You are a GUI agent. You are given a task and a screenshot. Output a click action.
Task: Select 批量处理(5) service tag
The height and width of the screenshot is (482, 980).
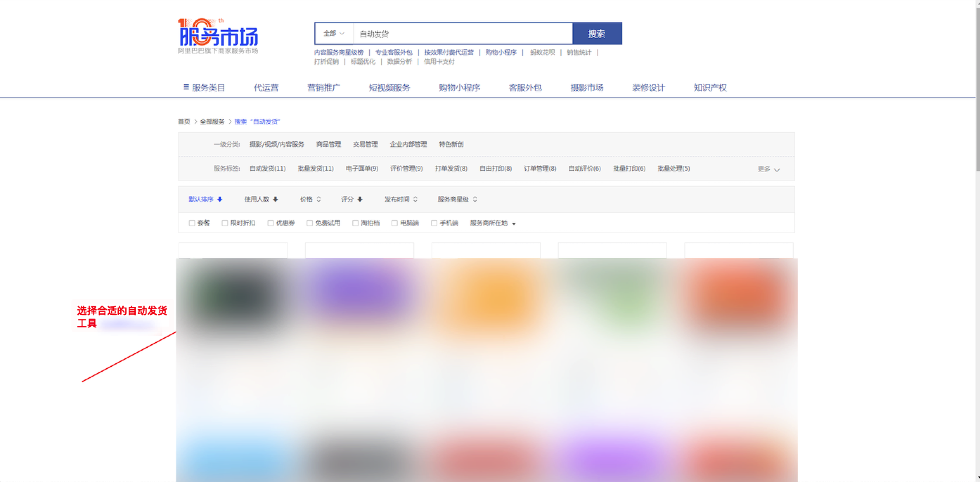pyautogui.click(x=673, y=168)
